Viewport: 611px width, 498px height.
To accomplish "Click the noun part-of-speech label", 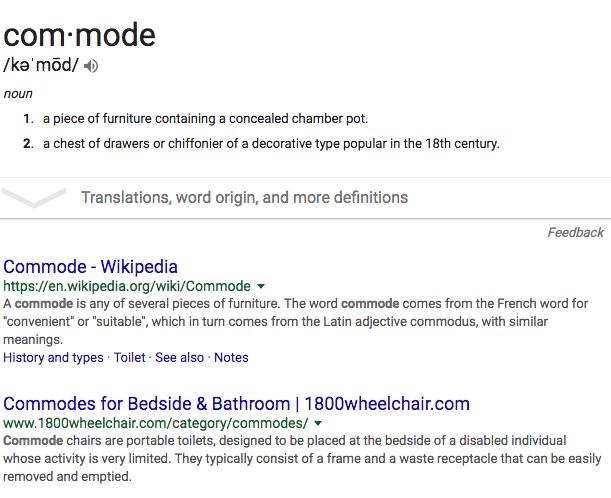I will [x=18, y=94].
